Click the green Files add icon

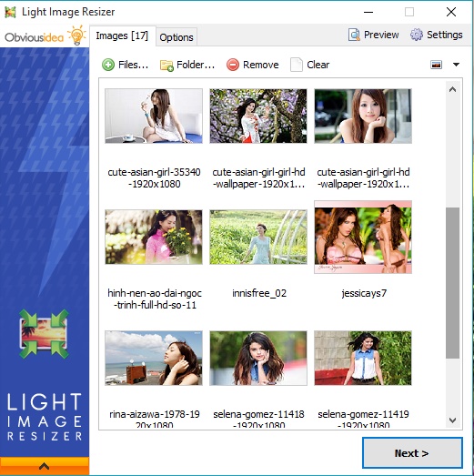(x=108, y=65)
